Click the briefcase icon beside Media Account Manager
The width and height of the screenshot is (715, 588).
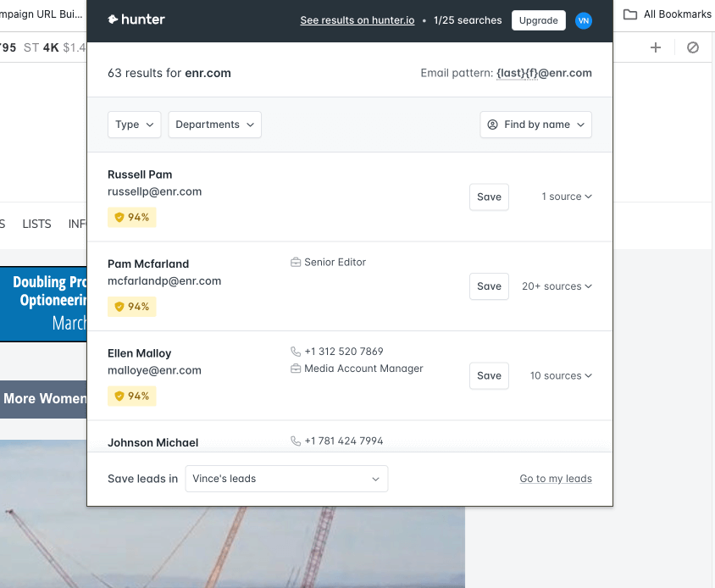pos(296,369)
